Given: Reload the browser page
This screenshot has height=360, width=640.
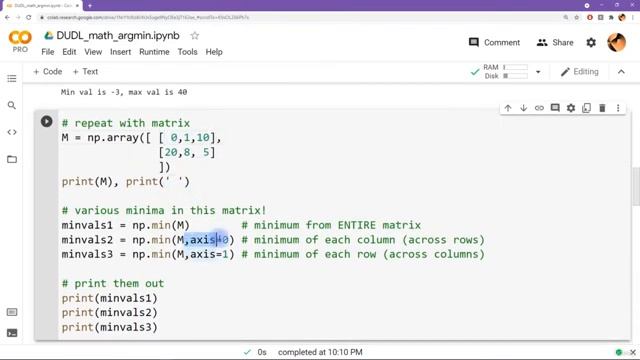Looking at the screenshot, I should [29, 17].
